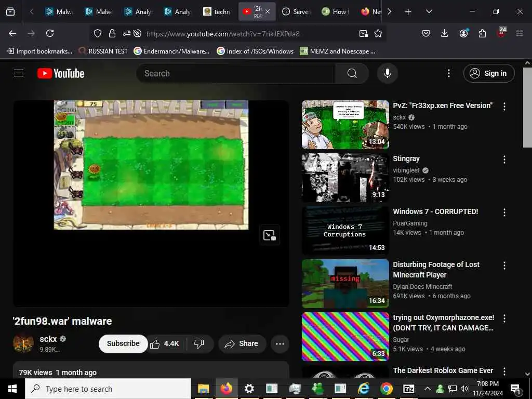Show hidden system tray icons
The image size is (532, 399).
[x=428, y=389]
